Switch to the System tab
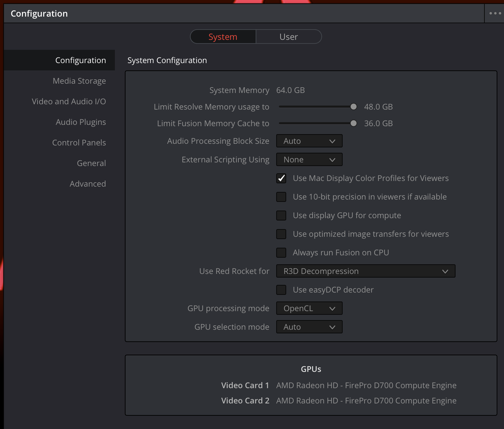The width and height of the screenshot is (504, 429). (x=223, y=37)
